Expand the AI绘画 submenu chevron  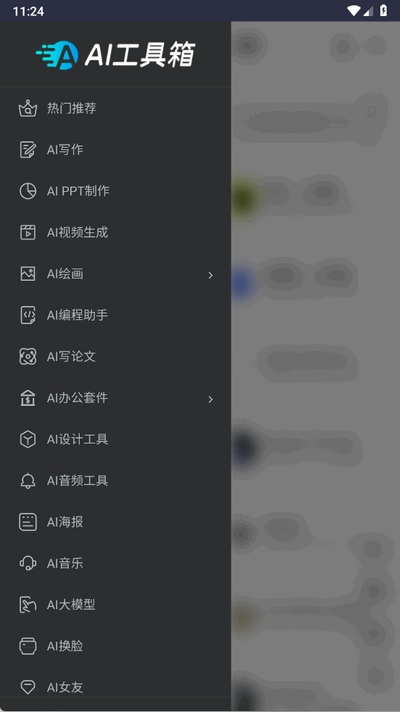[x=210, y=275]
